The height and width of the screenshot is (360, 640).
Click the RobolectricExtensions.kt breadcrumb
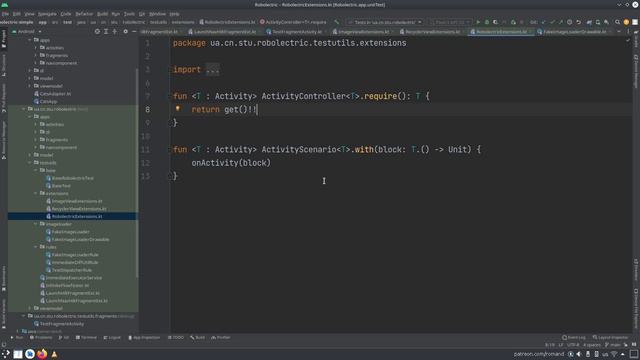click(x=227, y=22)
